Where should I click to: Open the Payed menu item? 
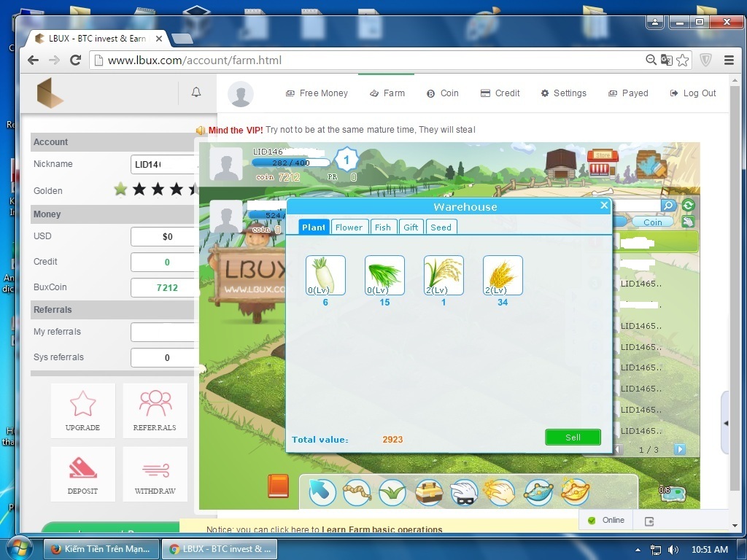click(628, 93)
